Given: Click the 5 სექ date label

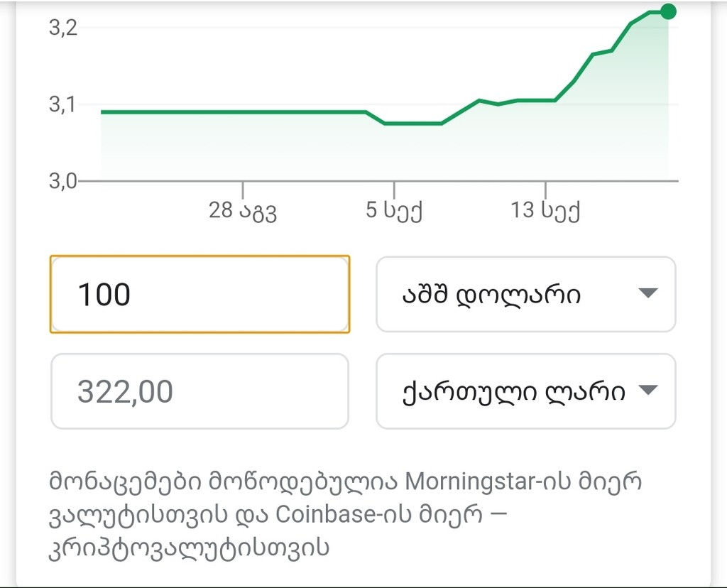Looking at the screenshot, I should click(x=394, y=211).
